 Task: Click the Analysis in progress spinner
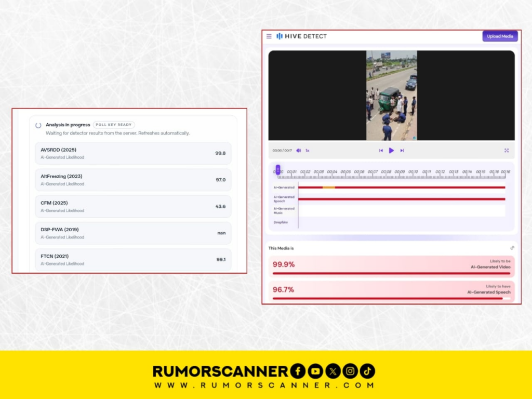[38, 125]
